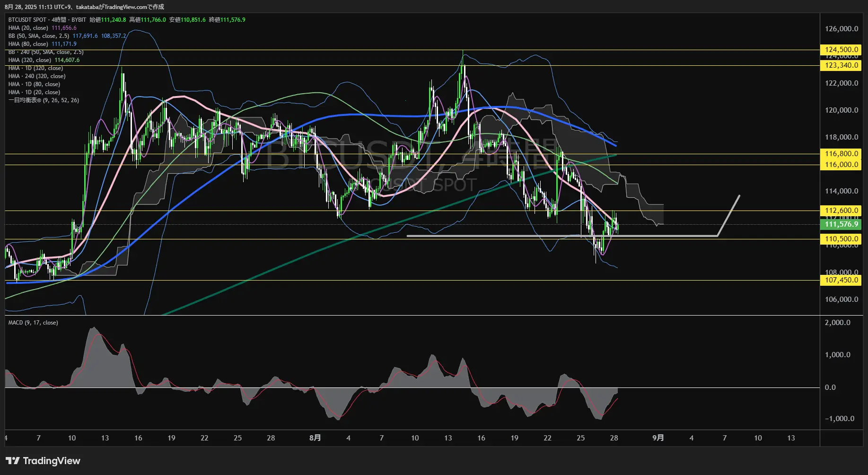Select the BTCUSDT SPOT symbol legend title

pyautogui.click(x=47, y=20)
